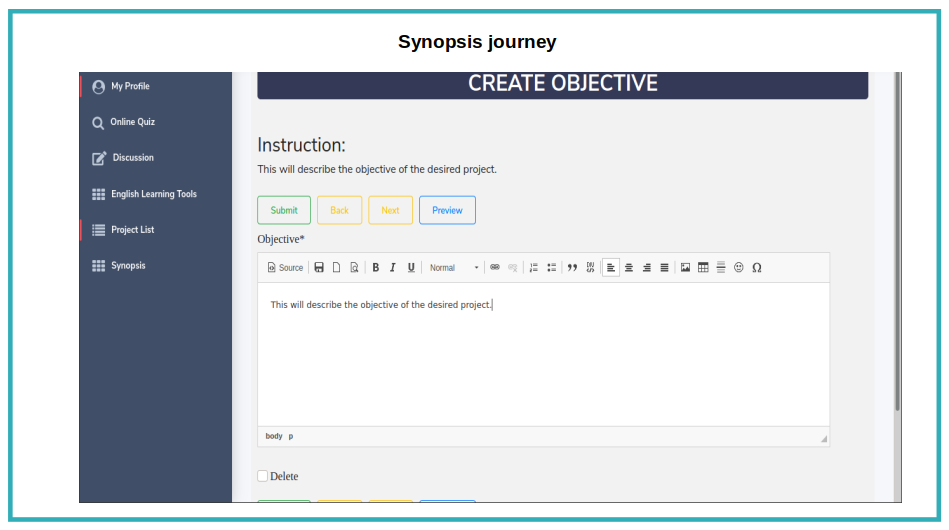This screenshot has height=530, width=949.
Task: Click the insert Image icon
Action: (685, 267)
